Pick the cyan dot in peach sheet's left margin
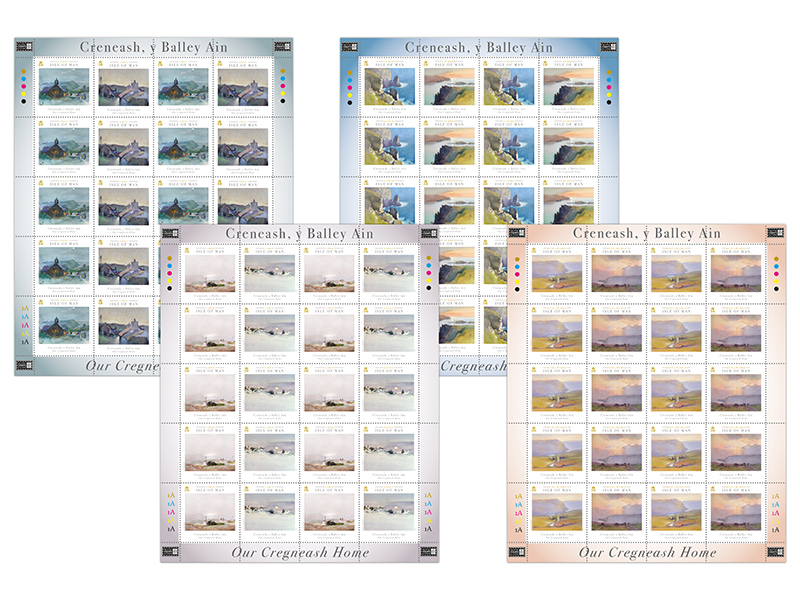This screenshot has width=800, height=600. pyautogui.click(x=517, y=267)
